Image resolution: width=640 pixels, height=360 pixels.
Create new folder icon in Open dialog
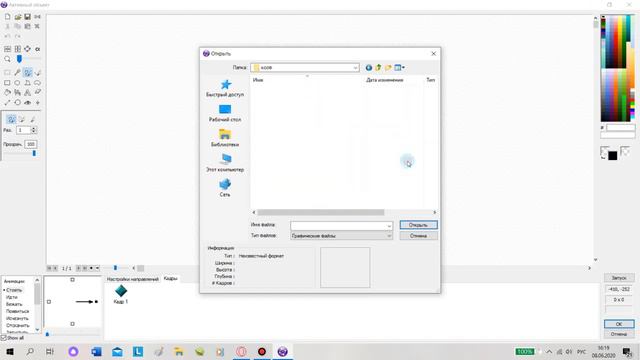[x=388, y=67]
